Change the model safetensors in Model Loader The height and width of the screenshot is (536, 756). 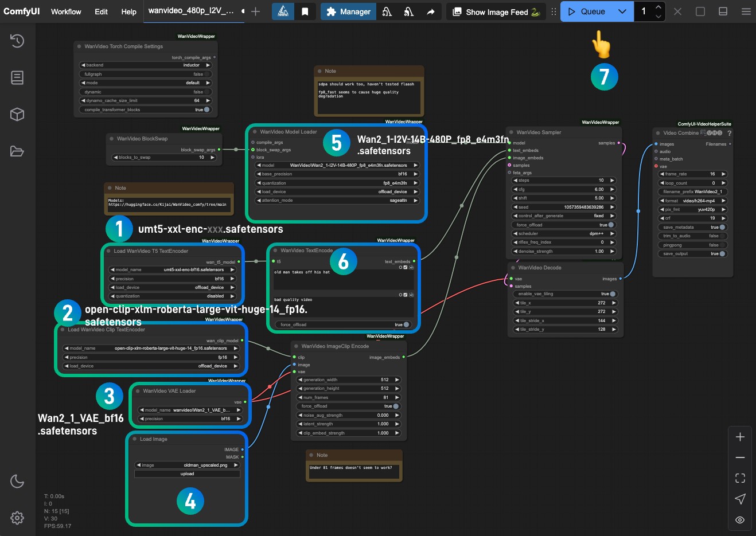tap(337, 165)
